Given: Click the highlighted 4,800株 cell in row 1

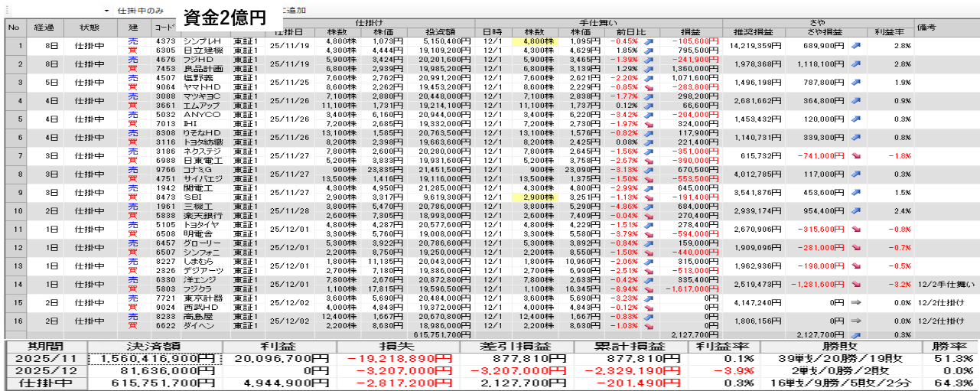Looking at the screenshot, I should pos(533,41).
